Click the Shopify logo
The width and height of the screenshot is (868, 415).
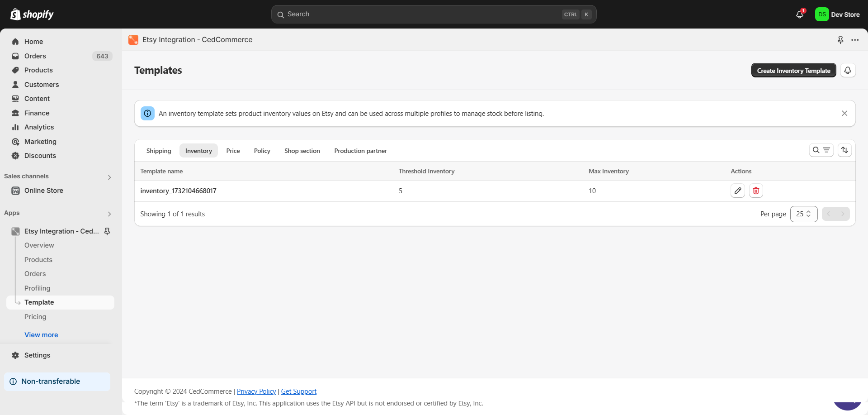tap(32, 14)
